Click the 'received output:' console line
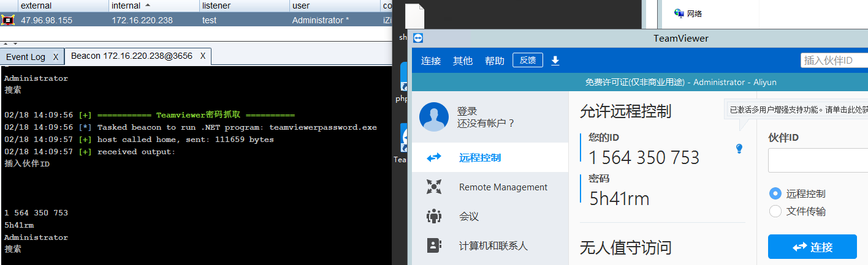The image size is (868, 265). click(89, 152)
